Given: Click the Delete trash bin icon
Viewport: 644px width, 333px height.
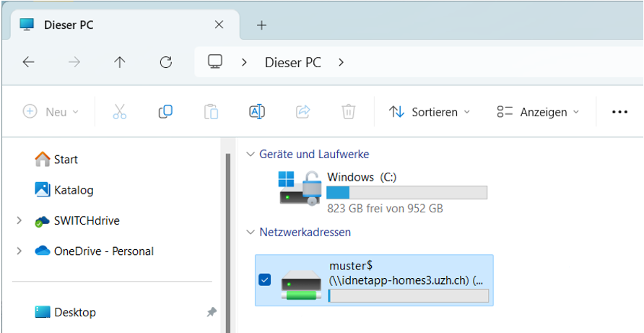Looking at the screenshot, I should click(x=348, y=112).
